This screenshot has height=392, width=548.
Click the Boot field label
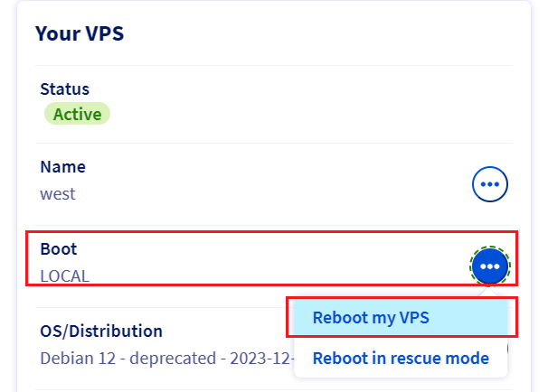59,249
